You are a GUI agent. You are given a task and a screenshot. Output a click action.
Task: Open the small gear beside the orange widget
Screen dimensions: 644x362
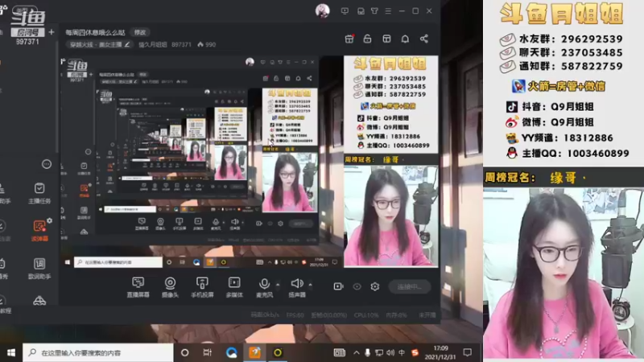tap(50, 220)
